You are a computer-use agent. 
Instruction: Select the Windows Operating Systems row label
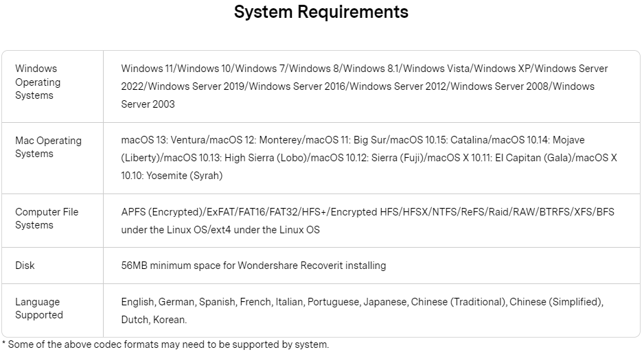pyautogui.click(x=38, y=82)
